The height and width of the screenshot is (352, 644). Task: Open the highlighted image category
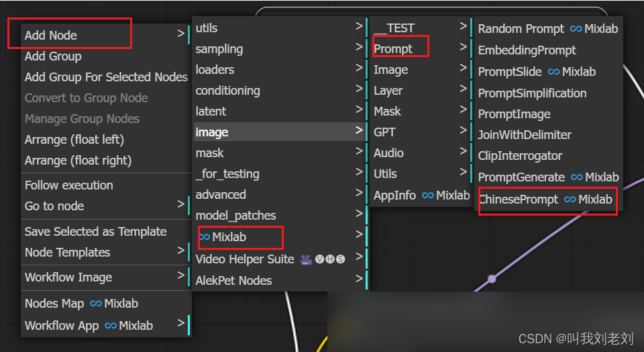click(279, 132)
